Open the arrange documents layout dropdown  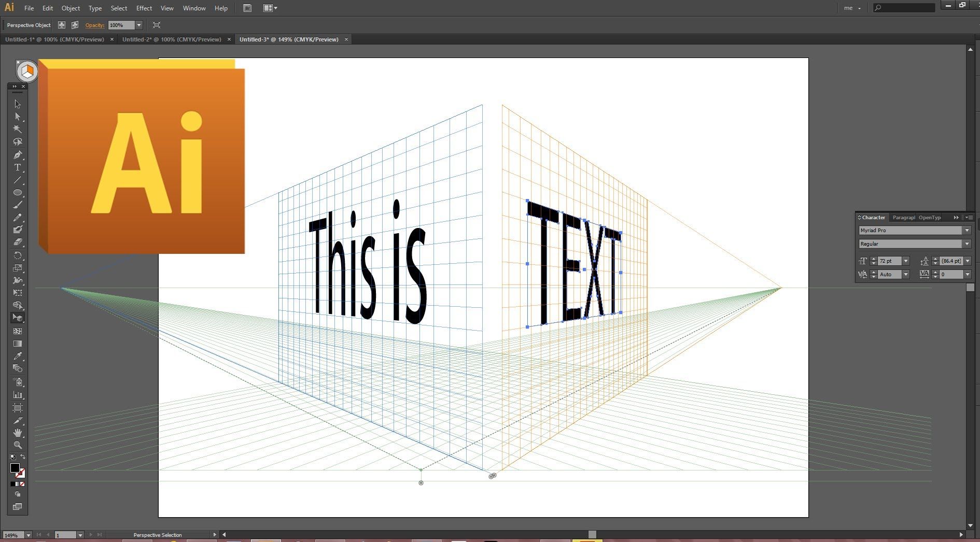click(270, 8)
